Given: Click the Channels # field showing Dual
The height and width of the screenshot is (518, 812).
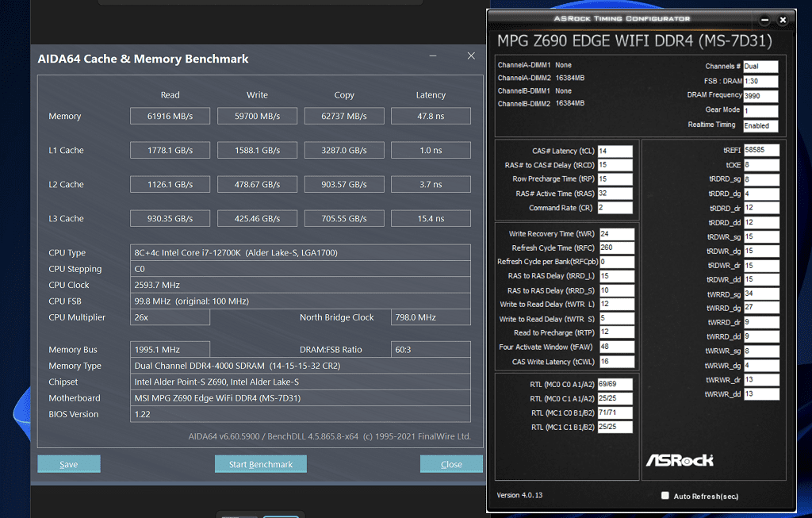Looking at the screenshot, I should coord(760,67).
